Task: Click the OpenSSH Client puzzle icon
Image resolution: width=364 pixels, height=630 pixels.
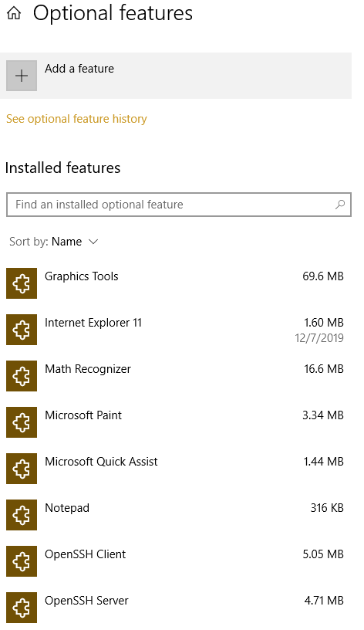Action: (22, 561)
